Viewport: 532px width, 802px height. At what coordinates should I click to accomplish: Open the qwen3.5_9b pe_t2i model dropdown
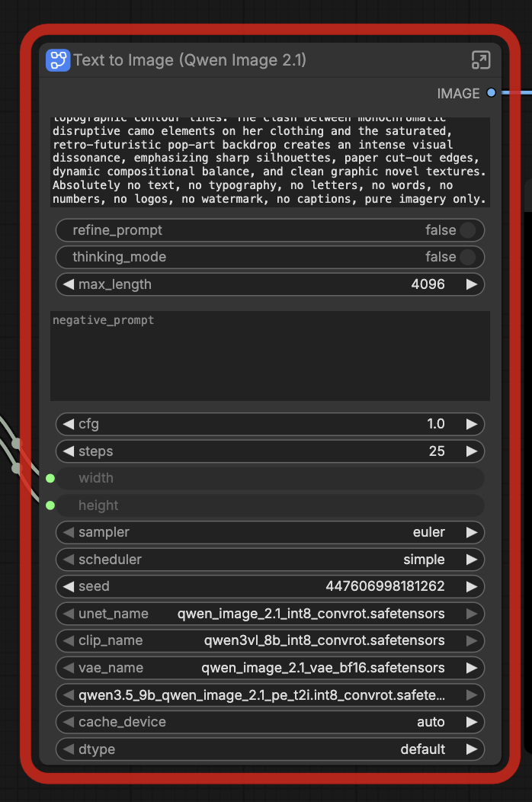click(x=270, y=695)
